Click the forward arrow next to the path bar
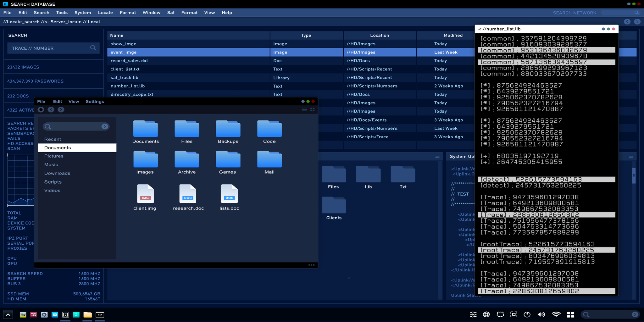The image size is (644, 322). 637,22
